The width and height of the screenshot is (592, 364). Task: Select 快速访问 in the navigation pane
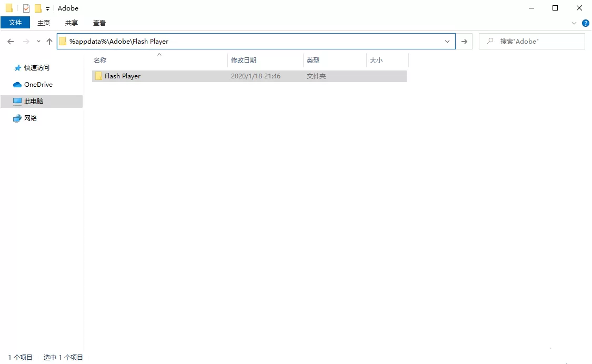(x=37, y=67)
